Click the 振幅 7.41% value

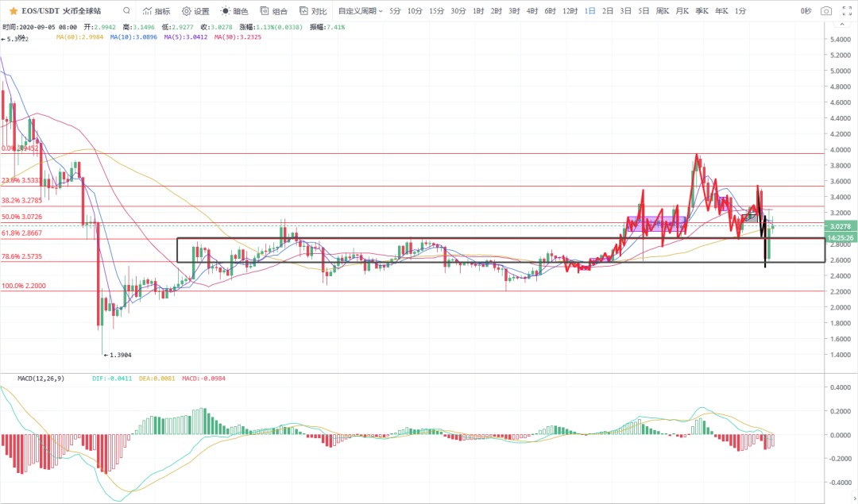[x=327, y=27]
